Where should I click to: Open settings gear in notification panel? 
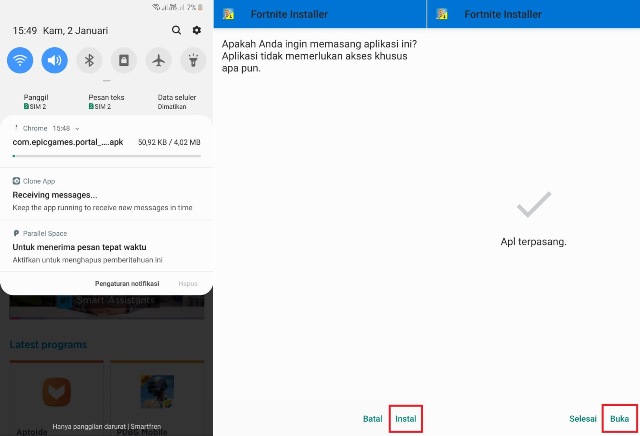197,30
